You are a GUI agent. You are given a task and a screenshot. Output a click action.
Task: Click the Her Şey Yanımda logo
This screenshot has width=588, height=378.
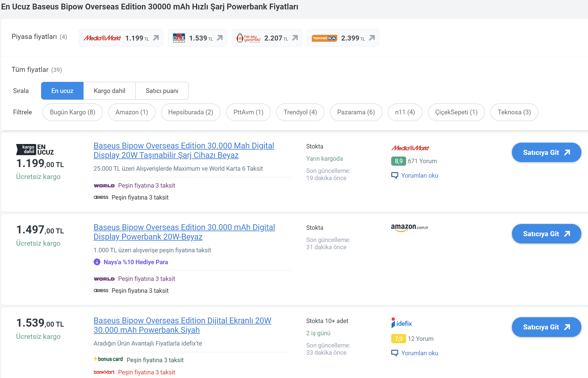pos(248,38)
